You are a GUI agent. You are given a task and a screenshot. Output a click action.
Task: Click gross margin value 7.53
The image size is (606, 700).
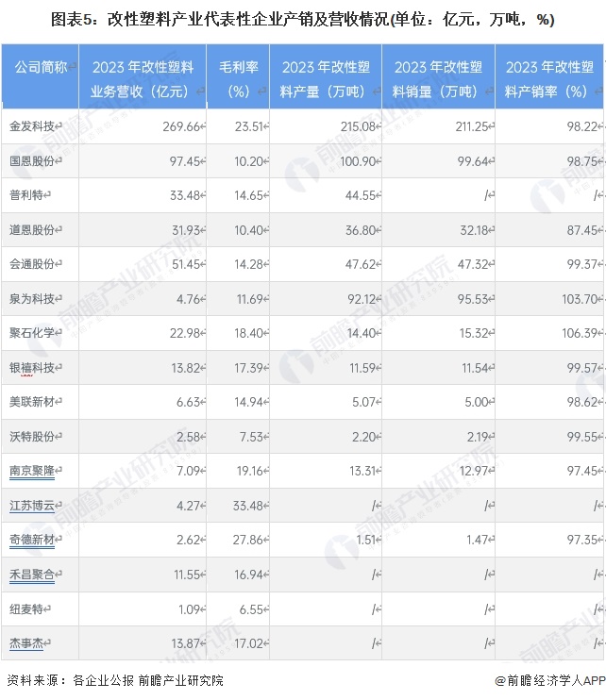(251, 437)
